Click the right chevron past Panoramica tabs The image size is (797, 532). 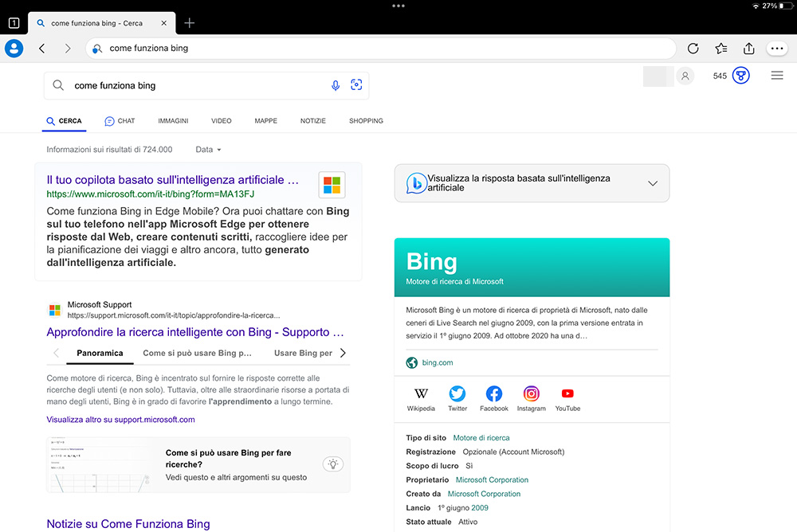click(x=342, y=353)
